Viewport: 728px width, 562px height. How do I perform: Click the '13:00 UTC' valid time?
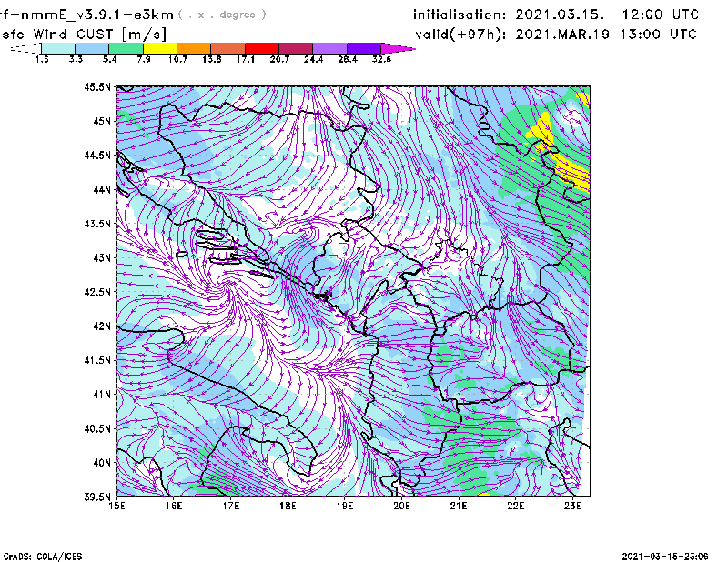[659, 35]
